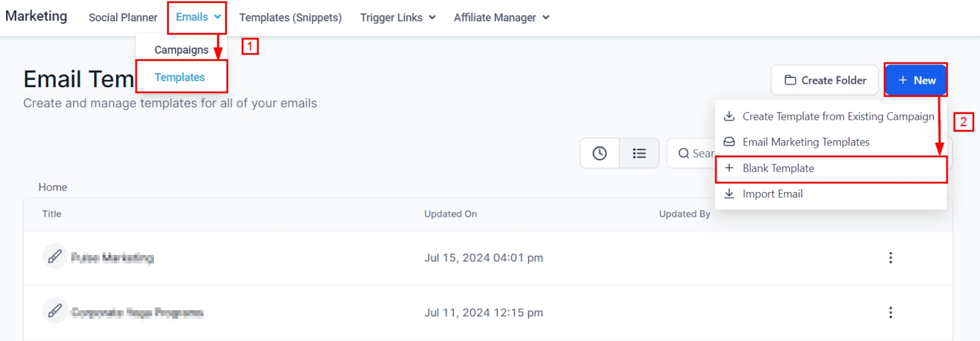Viewport: 980px width, 341px height.
Task: Open three-dot menu for Jul 11 template
Action: click(890, 312)
